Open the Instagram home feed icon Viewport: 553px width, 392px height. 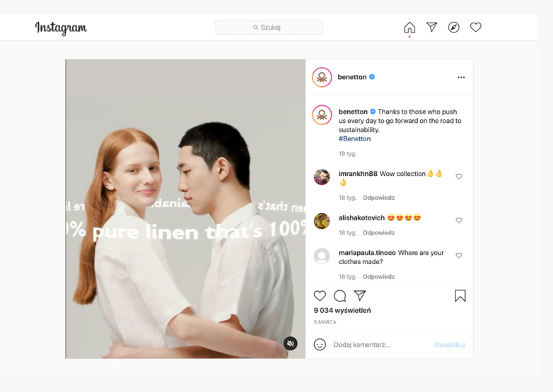click(409, 28)
